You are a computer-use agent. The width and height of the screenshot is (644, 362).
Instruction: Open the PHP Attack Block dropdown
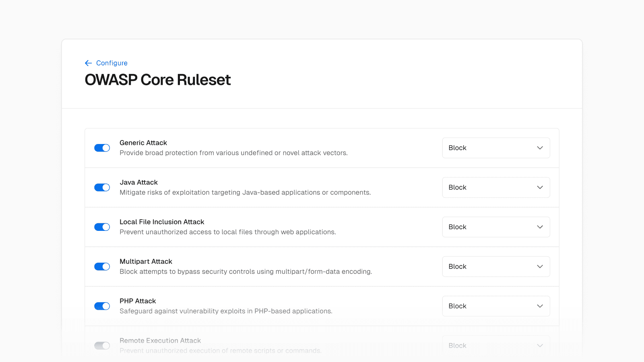pos(496,306)
